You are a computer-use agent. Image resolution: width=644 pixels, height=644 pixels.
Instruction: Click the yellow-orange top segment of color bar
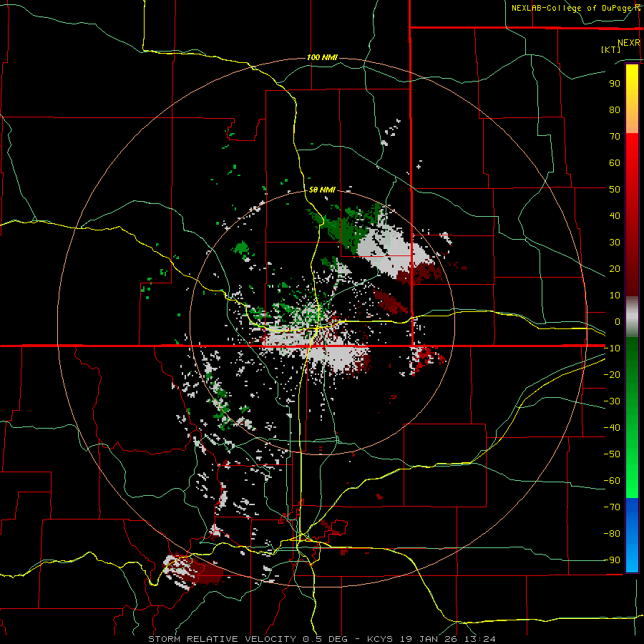click(x=632, y=99)
